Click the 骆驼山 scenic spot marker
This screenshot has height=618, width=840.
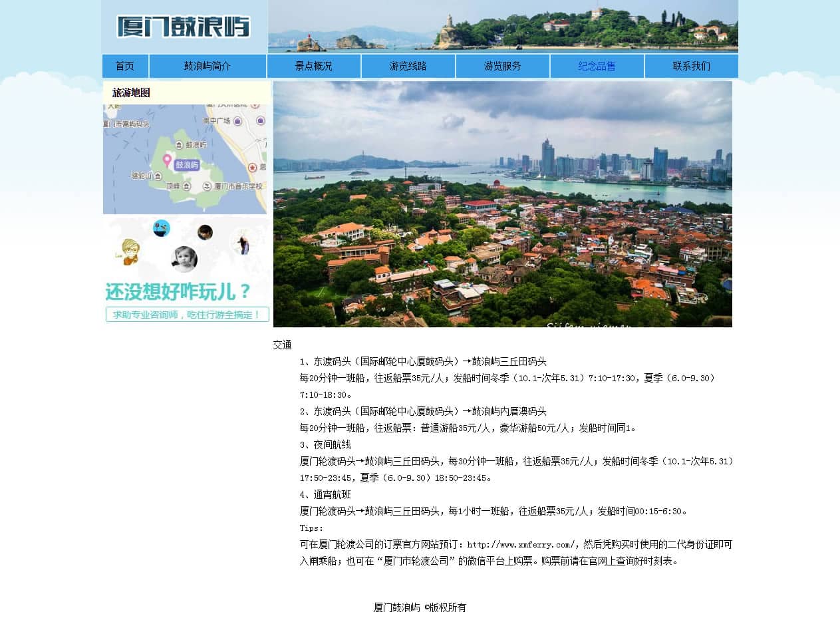coord(158,176)
